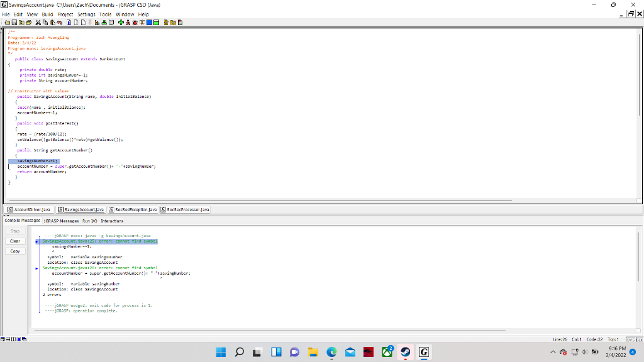The height and width of the screenshot is (362, 644).
Task: Switch to the Run I/O tab
Action: tap(89, 221)
